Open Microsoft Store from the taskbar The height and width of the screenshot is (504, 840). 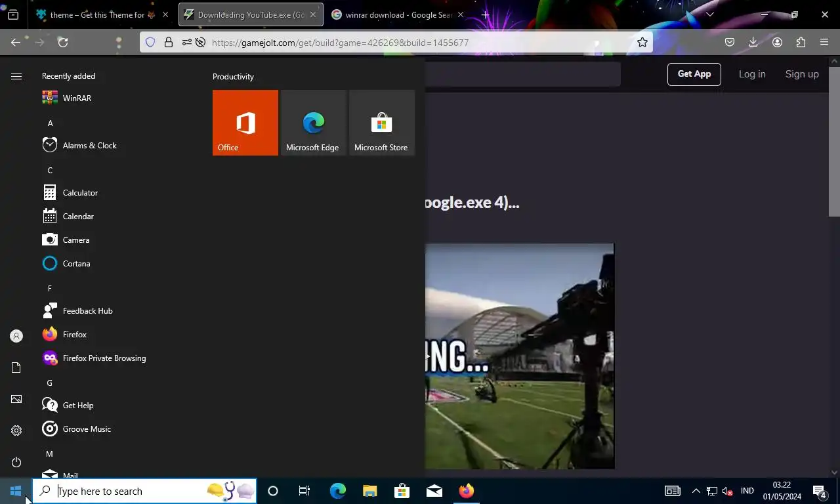pyautogui.click(x=402, y=491)
